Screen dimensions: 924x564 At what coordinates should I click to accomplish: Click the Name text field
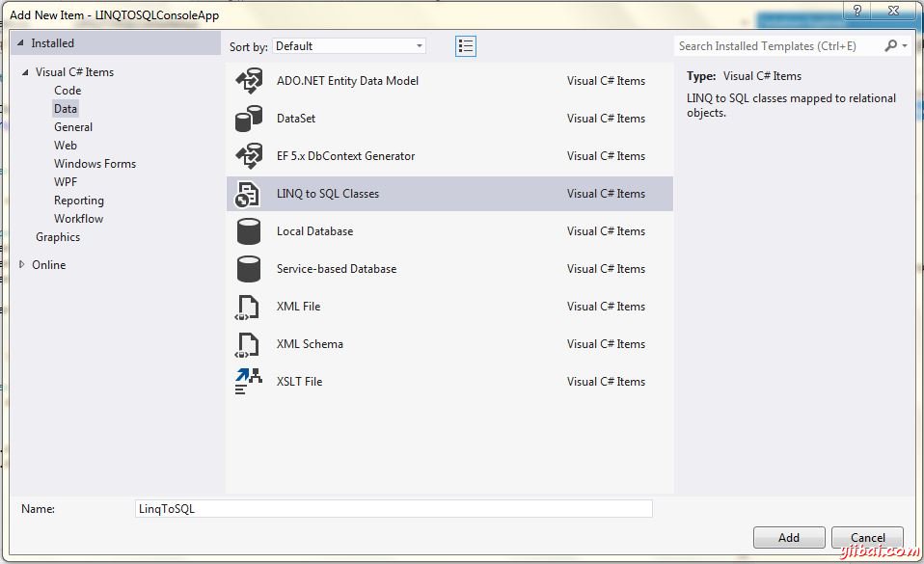point(394,509)
